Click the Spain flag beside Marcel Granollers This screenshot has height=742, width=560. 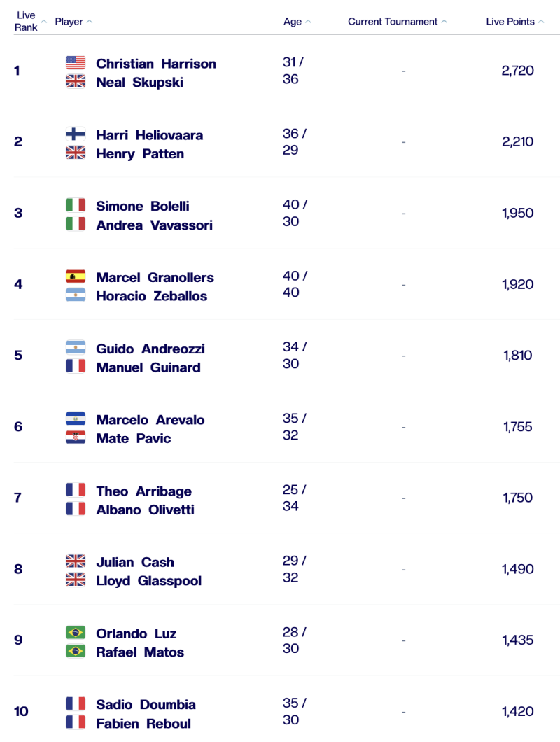(76, 276)
